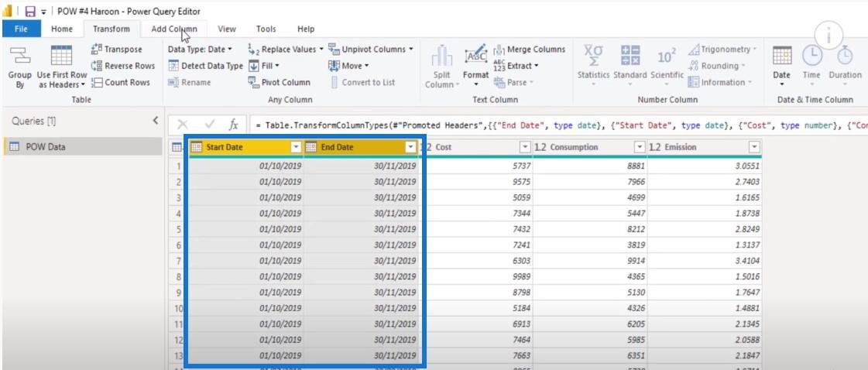Open the quick access toolbar dropdown arrow
Screen dimensions: 868x370
coord(43,12)
